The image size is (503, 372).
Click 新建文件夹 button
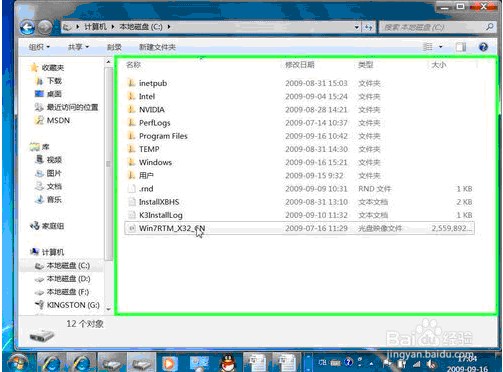pos(157,47)
